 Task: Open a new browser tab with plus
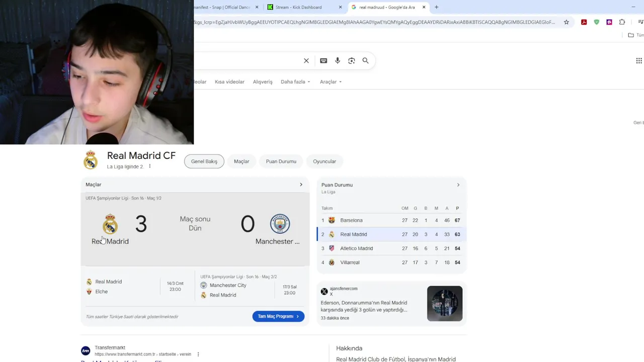(x=436, y=7)
